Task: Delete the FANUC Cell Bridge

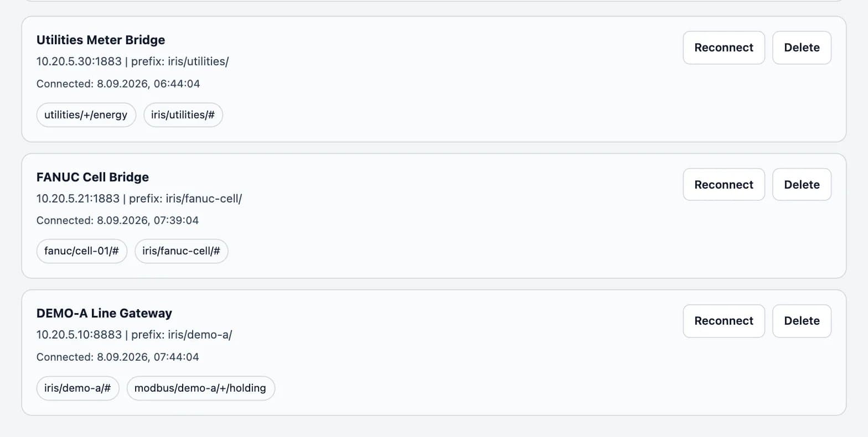Action: (x=802, y=185)
